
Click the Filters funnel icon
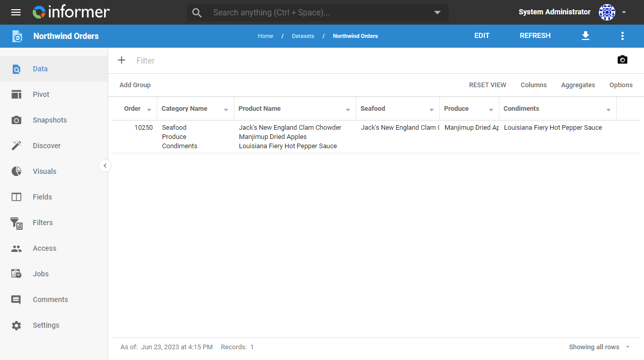[x=16, y=223]
